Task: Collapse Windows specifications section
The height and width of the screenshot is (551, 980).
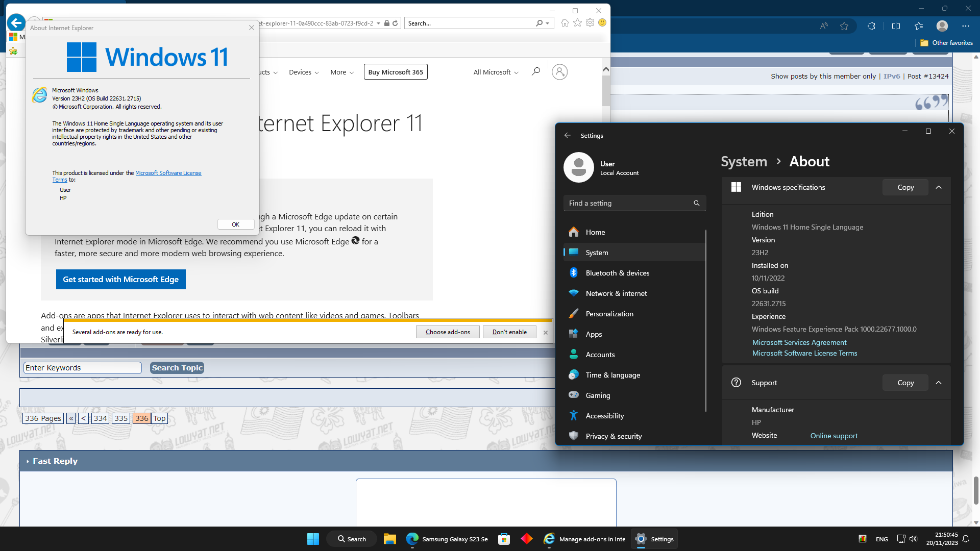Action: click(939, 187)
